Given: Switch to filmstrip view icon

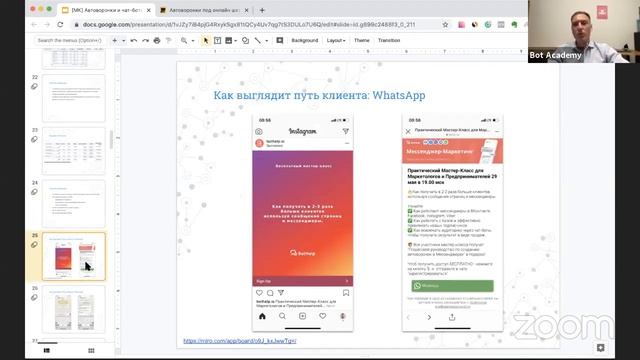Looking at the screenshot, I should click(x=47, y=350).
